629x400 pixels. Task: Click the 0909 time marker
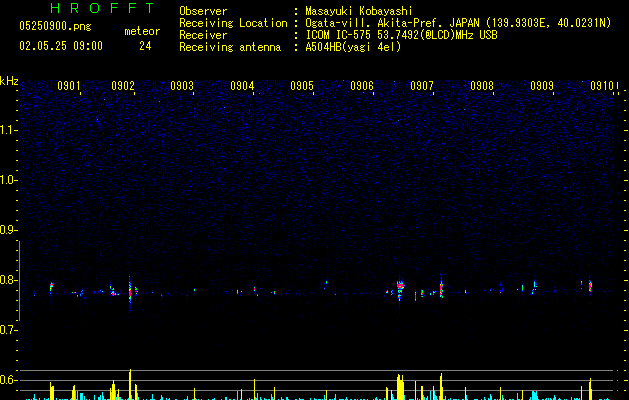click(542, 86)
